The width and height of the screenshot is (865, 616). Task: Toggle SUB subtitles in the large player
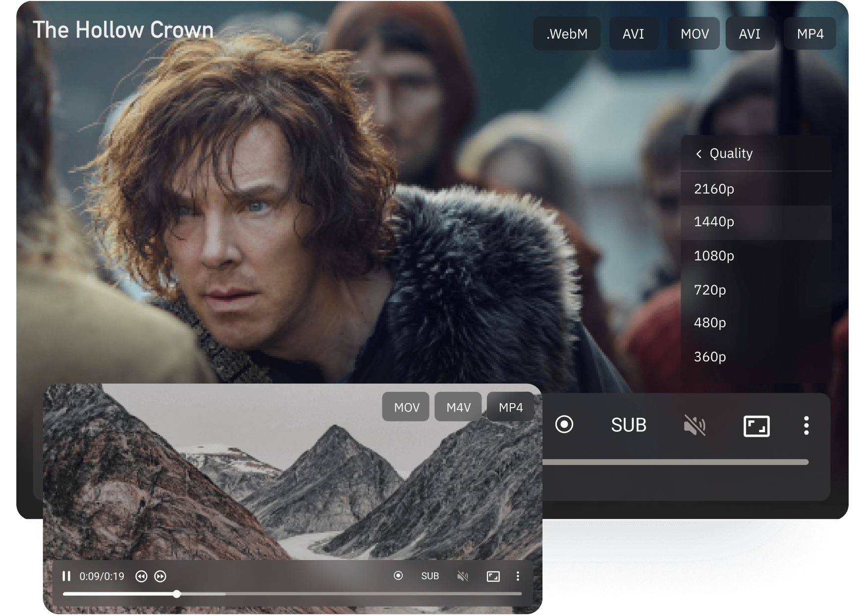[x=629, y=425]
